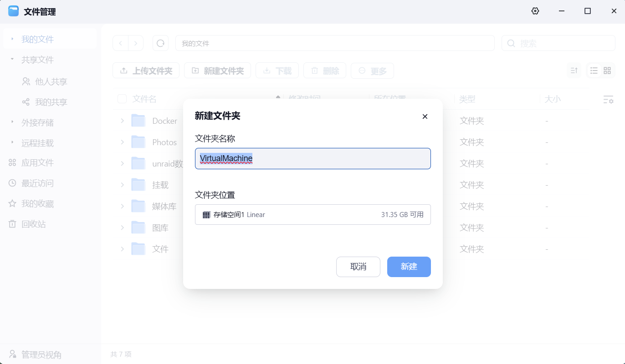Select 我的收藏 in the sidebar

(37, 204)
